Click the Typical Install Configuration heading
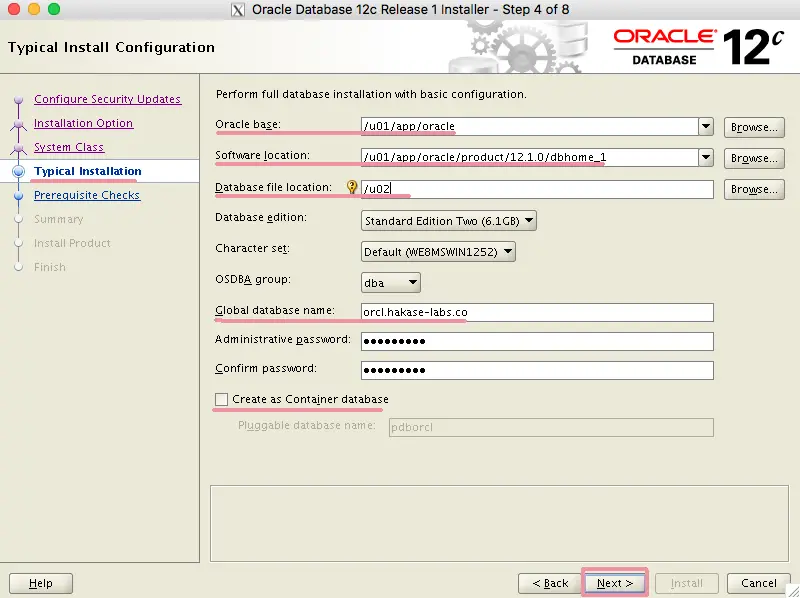800x598 pixels. tap(111, 47)
